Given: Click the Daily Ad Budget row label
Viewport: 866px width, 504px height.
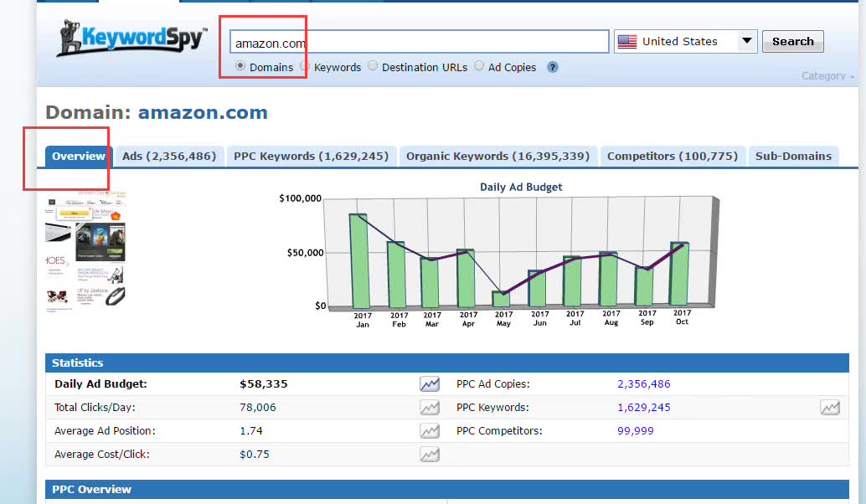Looking at the screenshot, I should (101, 383).
